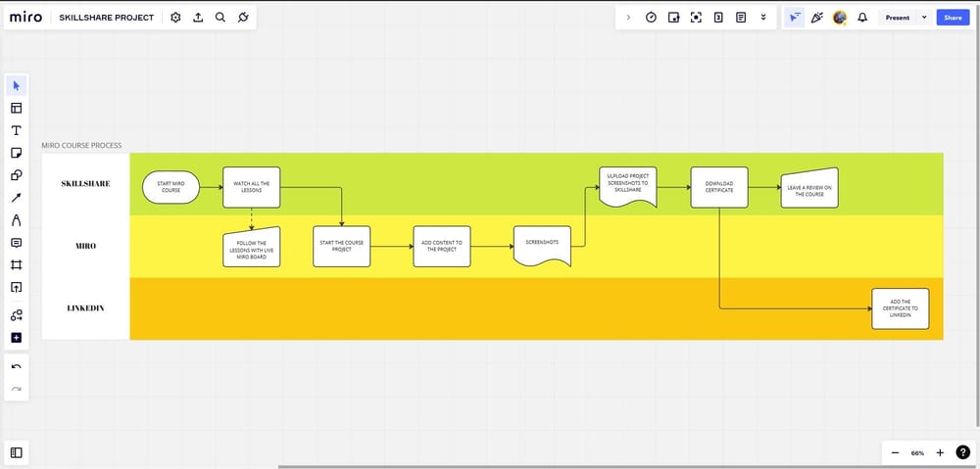Open notifications bell

(x=862, y=18)
